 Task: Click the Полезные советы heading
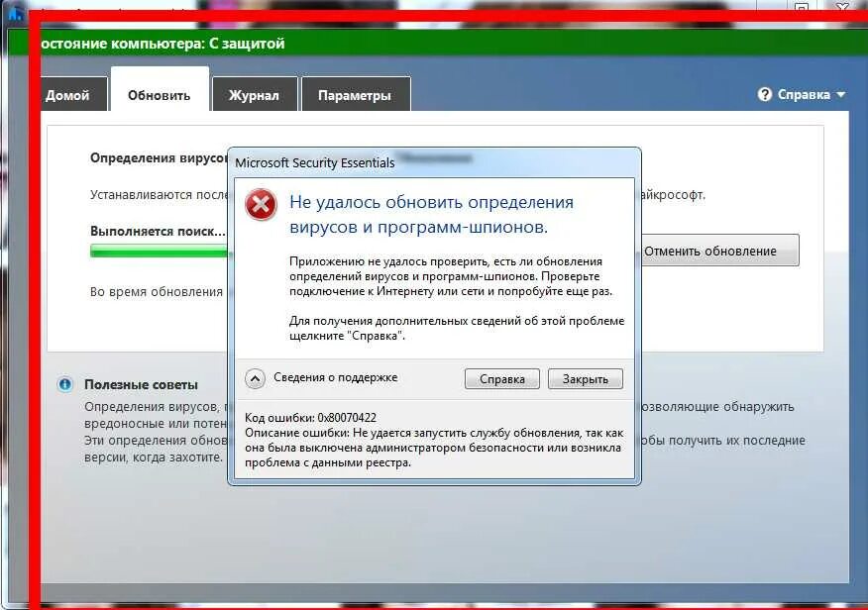click(141, 384)
